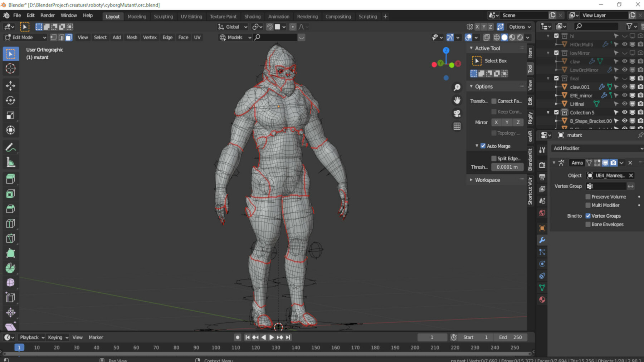Switch to the Sculpting workspace tab
This screenshot has width=644, height=362.
point(164,16)
